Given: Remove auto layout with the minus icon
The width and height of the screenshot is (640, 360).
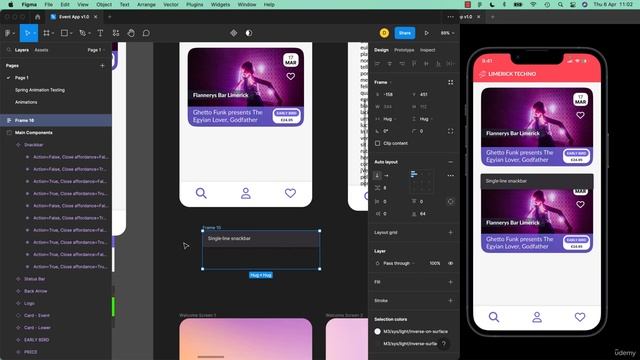Looking at the screenshot, I should 451,162.
